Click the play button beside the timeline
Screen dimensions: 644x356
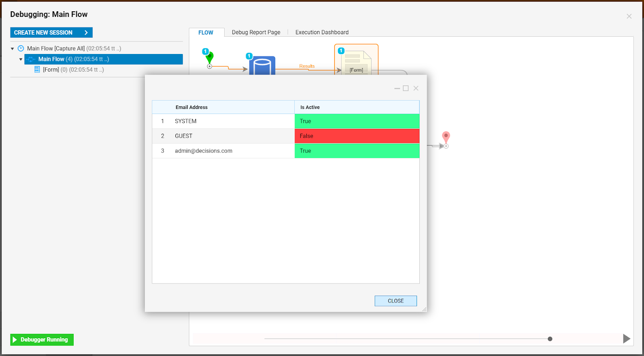point(627,339)
